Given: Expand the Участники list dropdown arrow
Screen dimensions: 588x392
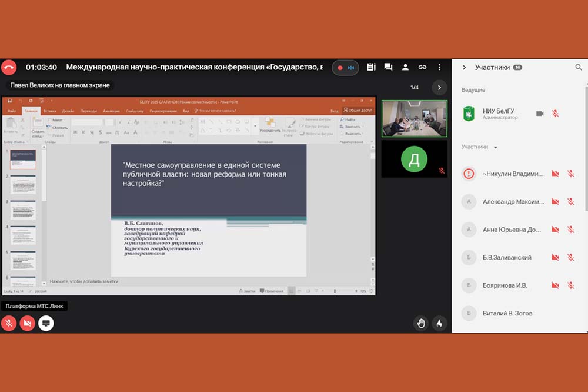Looking at the screenshot, I should point(496,147).
